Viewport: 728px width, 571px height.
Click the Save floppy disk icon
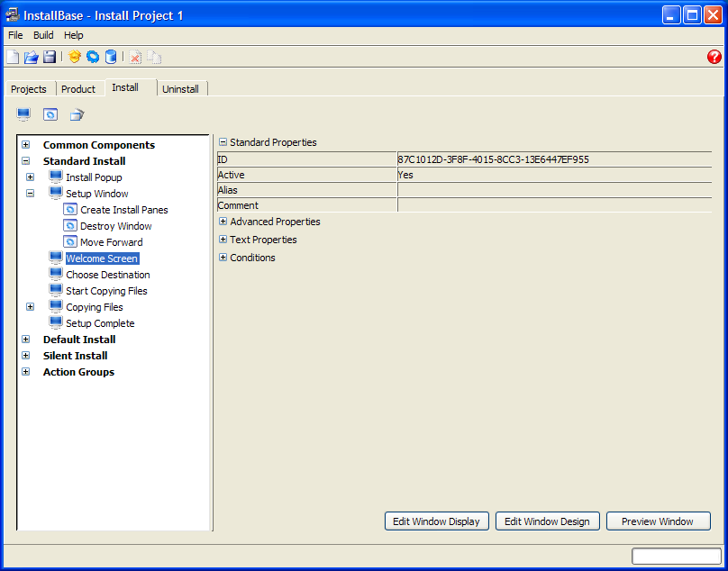point(50,57)
